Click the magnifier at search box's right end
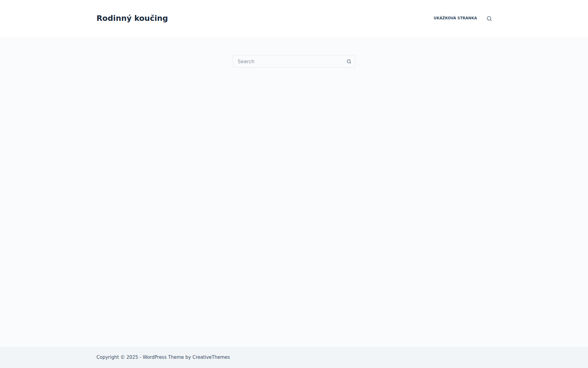Image resolution: width=588 pixels, height=368 pixels. pos(349,62)
